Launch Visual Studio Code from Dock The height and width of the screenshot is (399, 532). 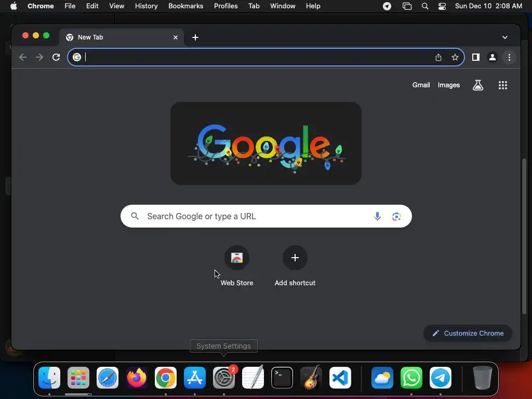[340, 378]
